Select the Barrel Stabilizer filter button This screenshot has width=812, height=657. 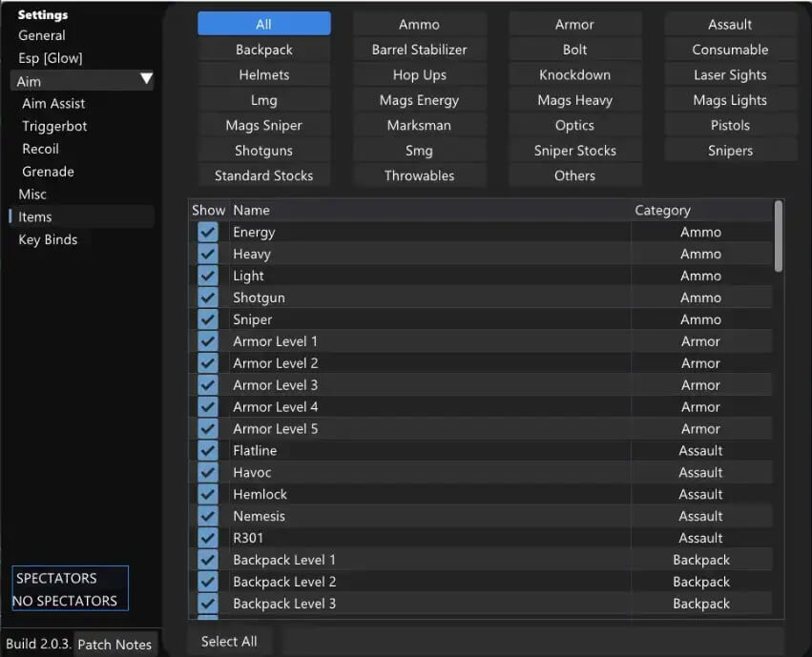[419, 50]
